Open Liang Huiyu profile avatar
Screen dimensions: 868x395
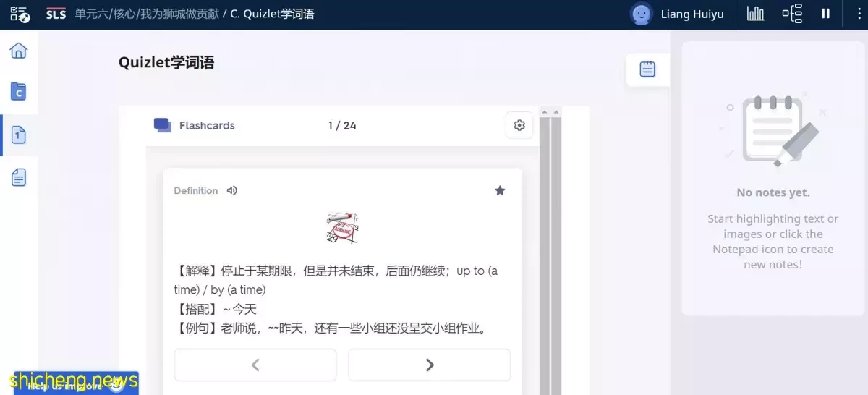point(641,14)
